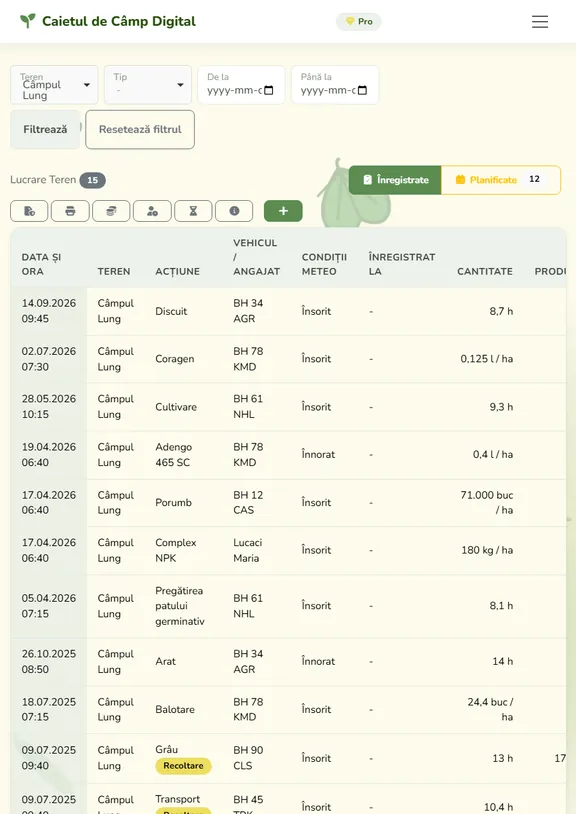
Task: Click the date 28.05.2026 10:15
Action: [49, 406]
